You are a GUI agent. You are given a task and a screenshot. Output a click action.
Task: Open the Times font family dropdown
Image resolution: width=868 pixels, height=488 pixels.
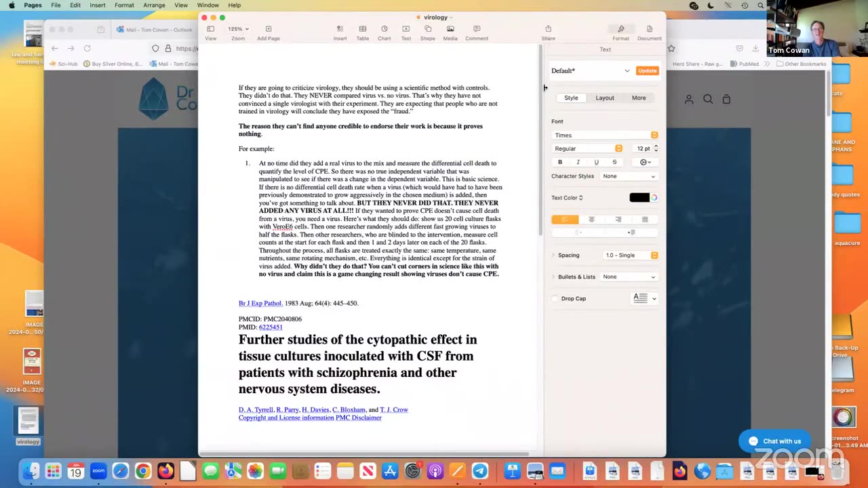point(605,135)
